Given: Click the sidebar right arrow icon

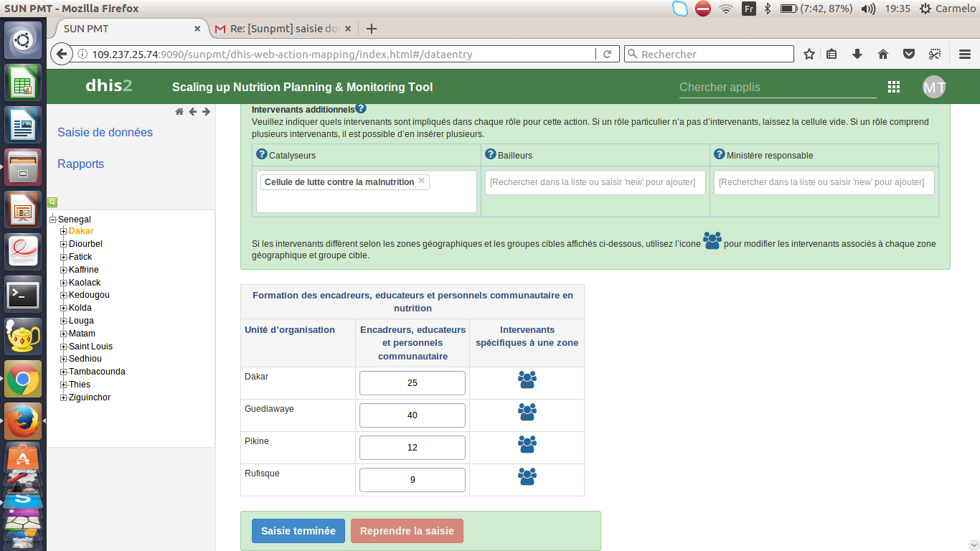Looking at the screenshot, I should (x=206, y=111).
